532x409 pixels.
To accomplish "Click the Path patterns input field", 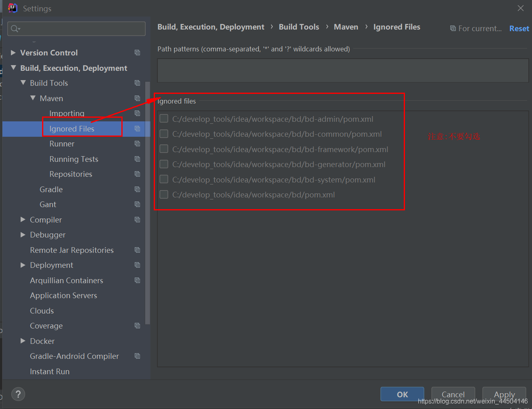I will coord(343,70).
